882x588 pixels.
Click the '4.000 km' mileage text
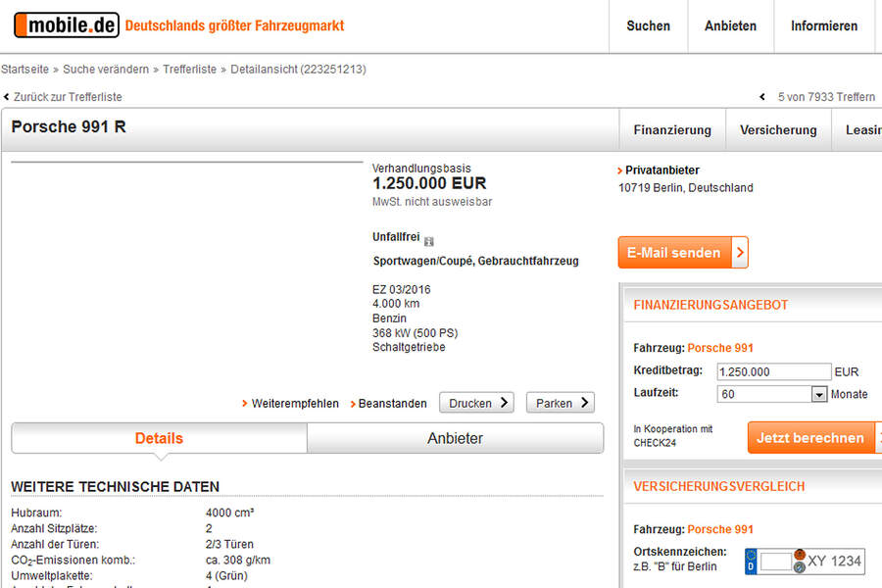[x=396, y=304]
